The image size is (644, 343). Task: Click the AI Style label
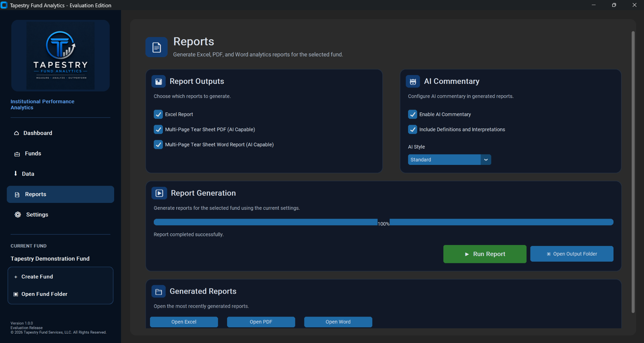[x=416, y=147]
